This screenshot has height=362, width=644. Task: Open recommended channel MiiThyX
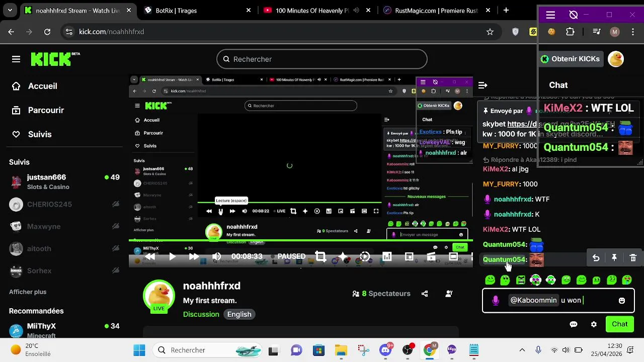[64, 330]
